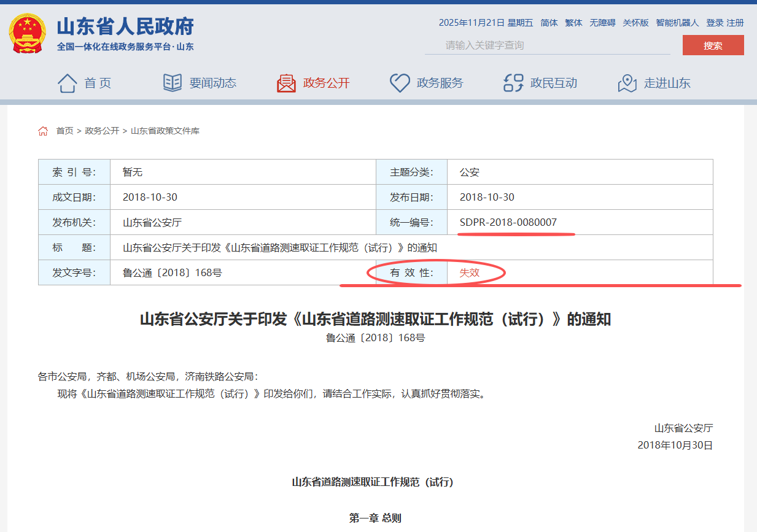The image size is (757, 532).
Task: Click the 登录 login link
Action: coord(715,23)
